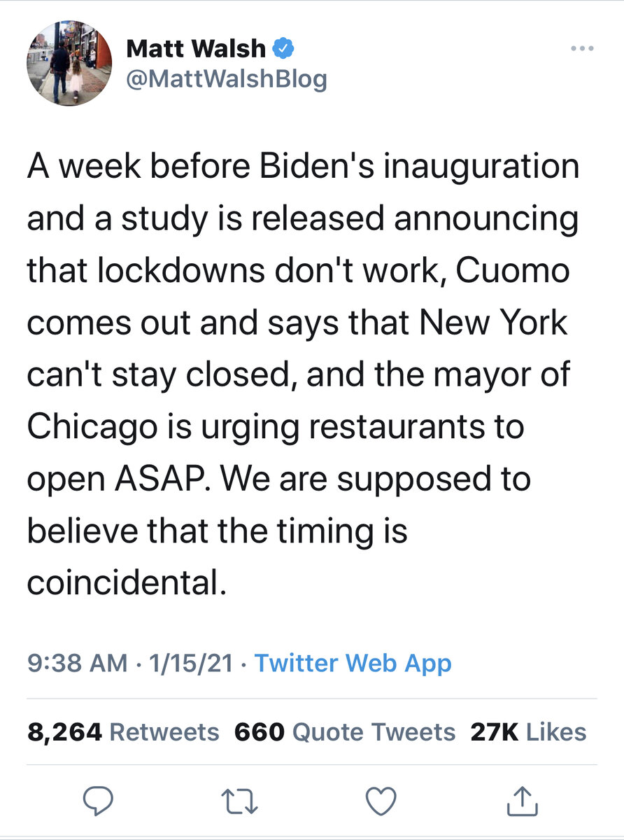This screenshot has height=840, width=624.
Task: View the 8,264 Retweets list
Action: click(123, 732)
